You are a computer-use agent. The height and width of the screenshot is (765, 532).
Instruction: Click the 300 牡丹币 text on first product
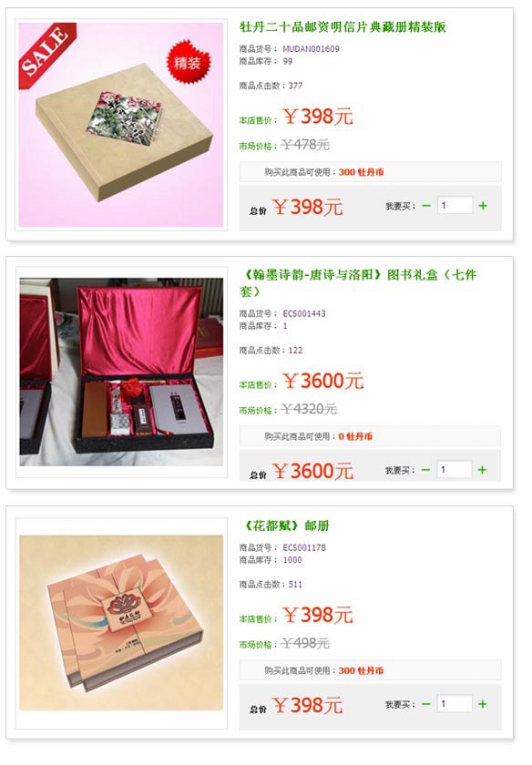361,172
